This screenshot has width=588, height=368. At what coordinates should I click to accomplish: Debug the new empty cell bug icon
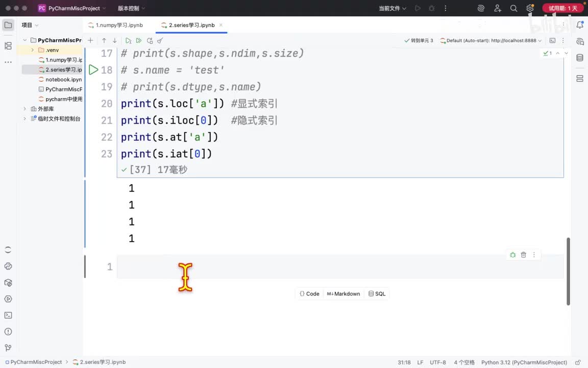tap(512, 255)
